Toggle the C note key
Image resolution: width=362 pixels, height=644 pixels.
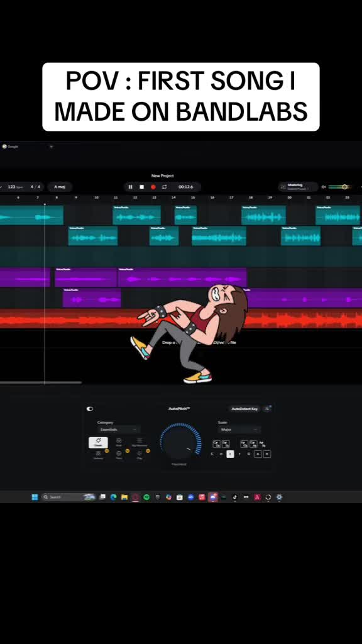pyautogui.click(x=212, y=454)
